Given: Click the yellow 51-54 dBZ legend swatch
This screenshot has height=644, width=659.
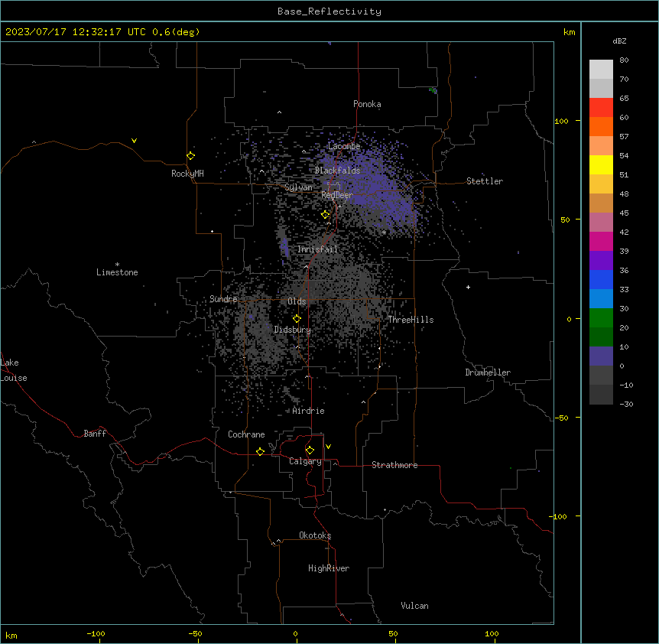Looking at the screenshot, I should [601, 164].
